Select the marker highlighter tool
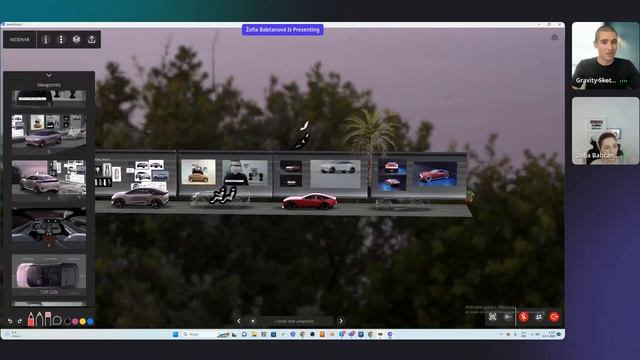 (48, 319)
